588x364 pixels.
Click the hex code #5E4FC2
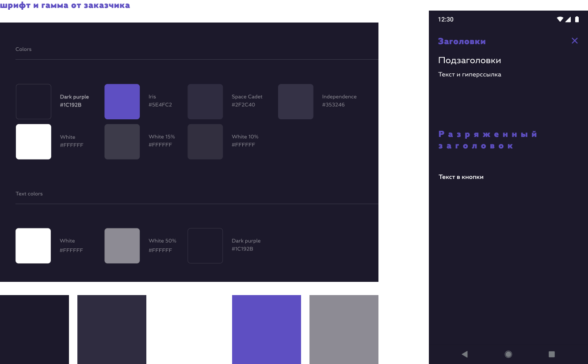(x=160, y=105)
